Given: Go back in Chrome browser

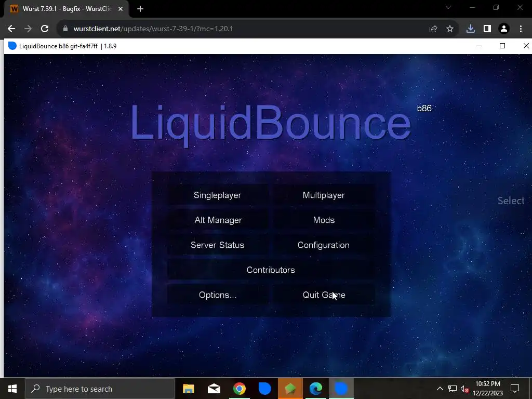Looking at the screenshot, I should 11,29.
